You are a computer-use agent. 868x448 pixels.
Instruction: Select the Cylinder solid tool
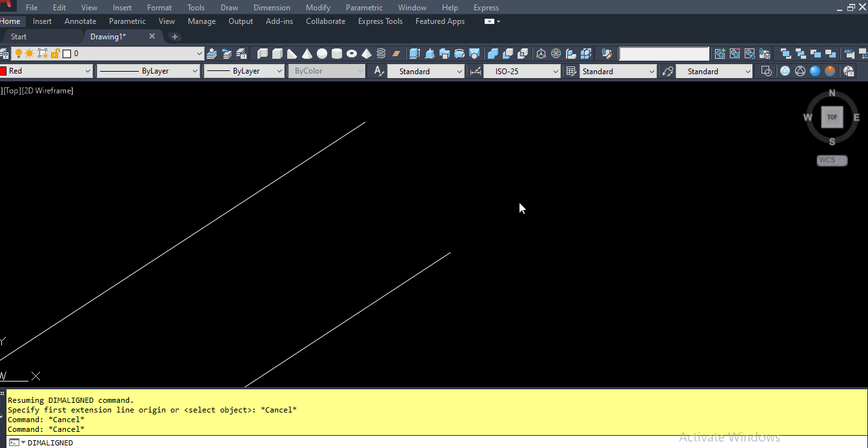click(x=336, y=54)
